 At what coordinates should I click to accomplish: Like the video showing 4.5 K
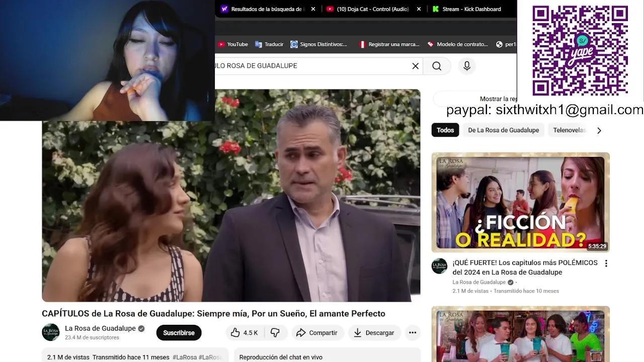pos(245,333)
